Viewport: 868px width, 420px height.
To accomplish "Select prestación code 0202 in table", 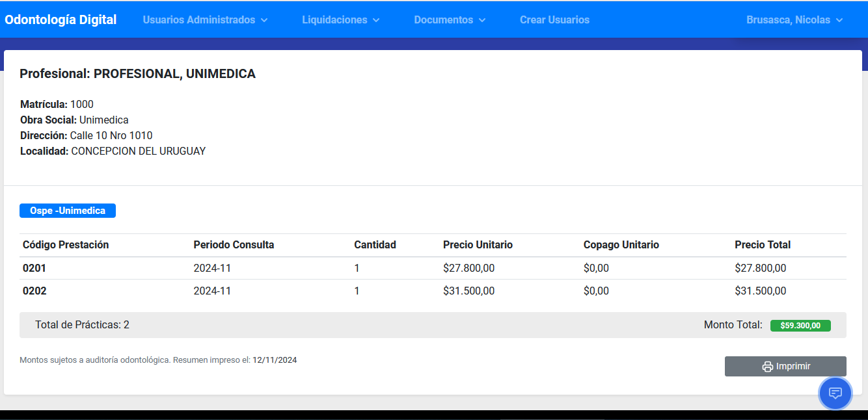I will click(34, 291).
